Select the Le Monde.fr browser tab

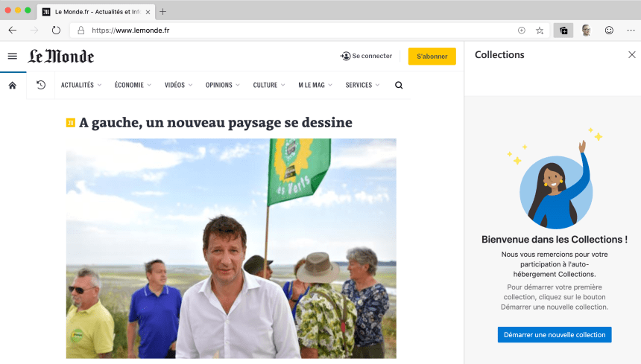[x=96, y=11]
